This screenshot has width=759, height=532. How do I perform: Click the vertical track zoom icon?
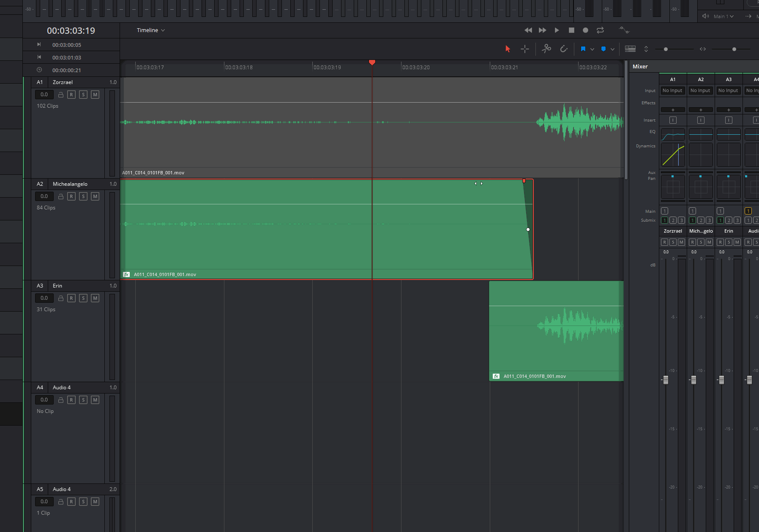(646, 49)
